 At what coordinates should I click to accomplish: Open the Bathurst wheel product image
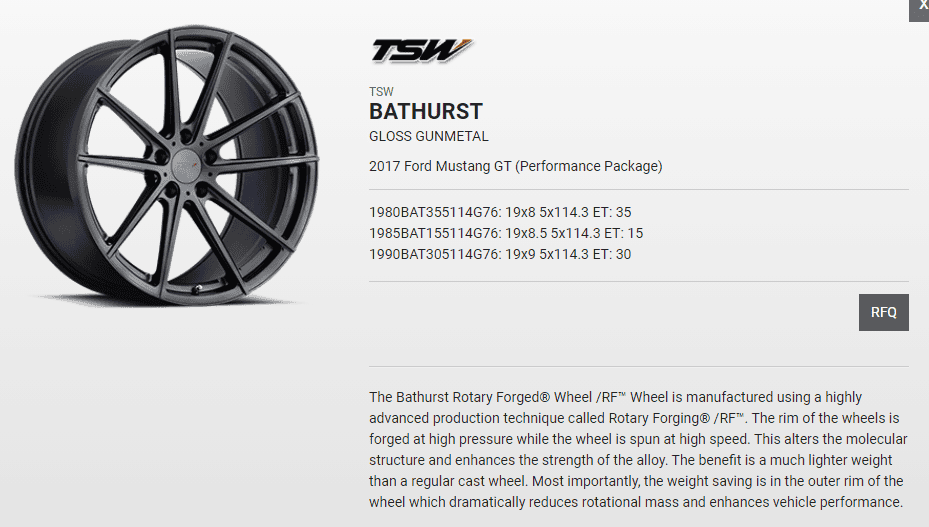(x=167, y=165)
